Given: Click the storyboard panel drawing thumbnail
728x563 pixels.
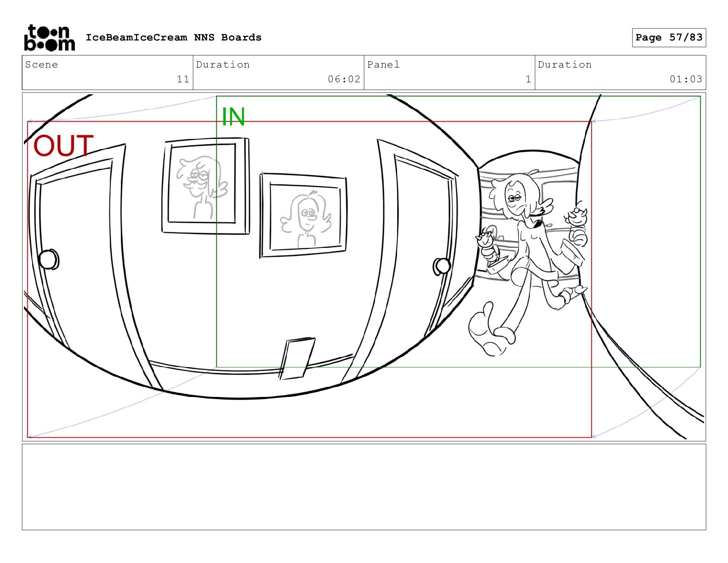Looking at the screenshot, I should tap(364, 267).
